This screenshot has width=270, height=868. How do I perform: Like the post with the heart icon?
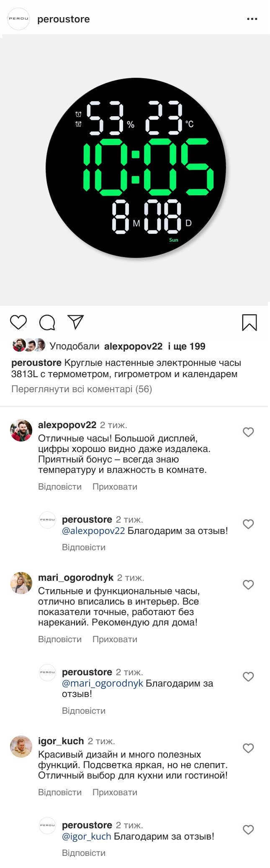click(18, 322)
